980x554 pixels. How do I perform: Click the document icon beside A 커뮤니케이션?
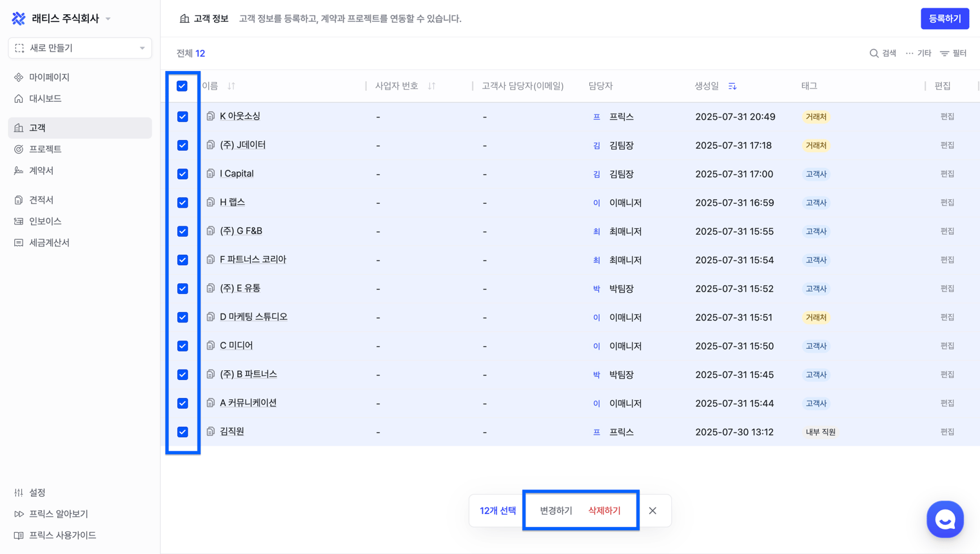210,403
